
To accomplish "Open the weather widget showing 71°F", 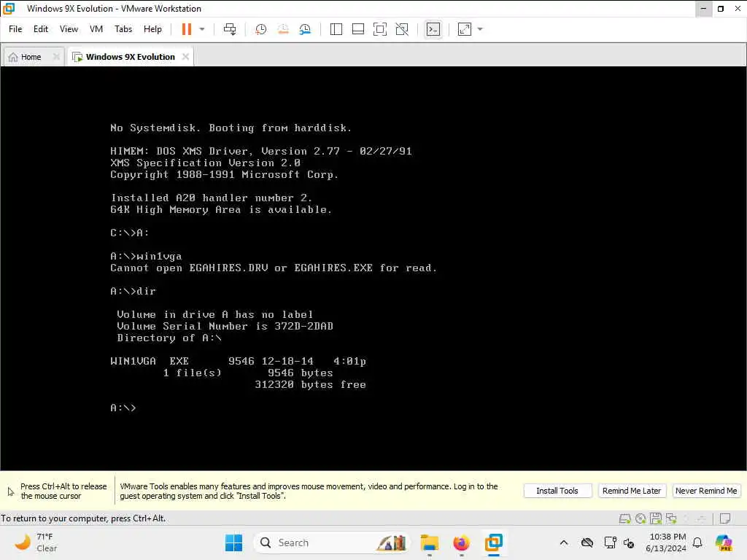I will point(36,542).
